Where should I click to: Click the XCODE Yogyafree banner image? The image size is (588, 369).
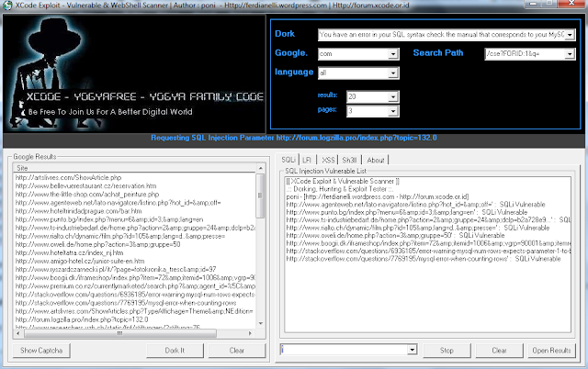(134, 73)
